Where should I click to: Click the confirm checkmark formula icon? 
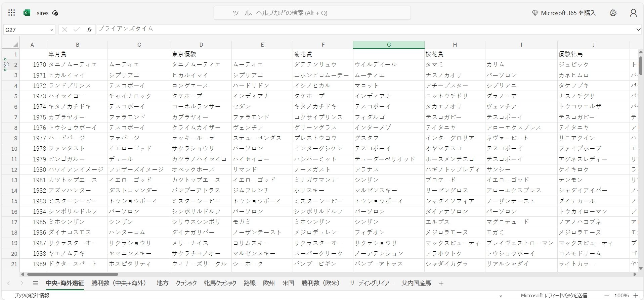click(77, 30)
